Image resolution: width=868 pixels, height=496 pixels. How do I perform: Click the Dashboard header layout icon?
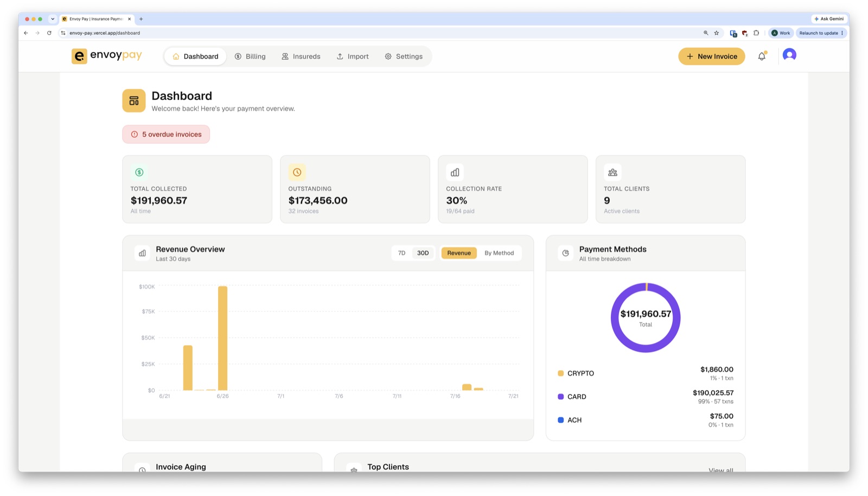(134, 100)
